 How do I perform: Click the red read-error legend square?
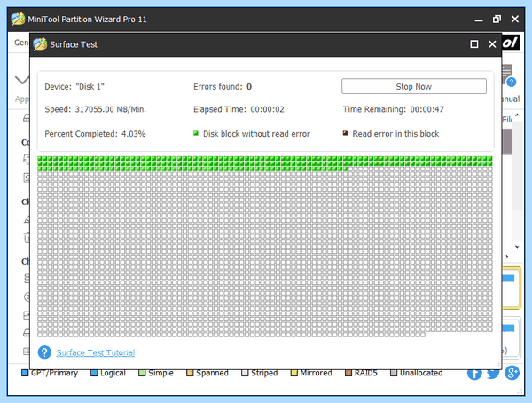tap(345, 133)
